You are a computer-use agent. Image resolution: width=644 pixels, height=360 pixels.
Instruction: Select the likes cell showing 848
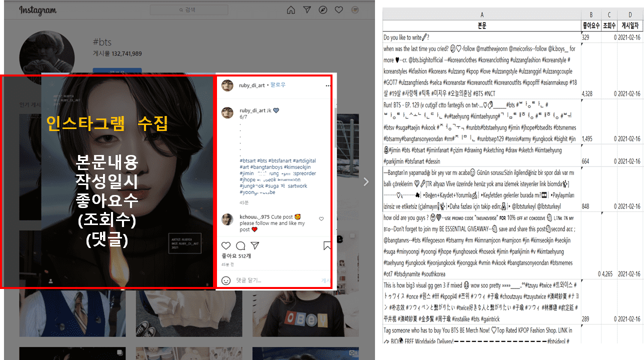[x=591, y=189]
